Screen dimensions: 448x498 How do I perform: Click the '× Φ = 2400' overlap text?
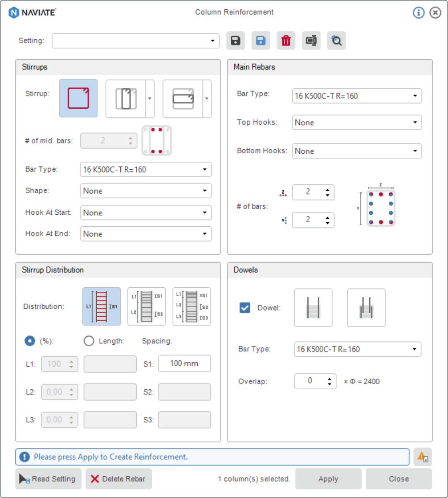tap(362, 381)
